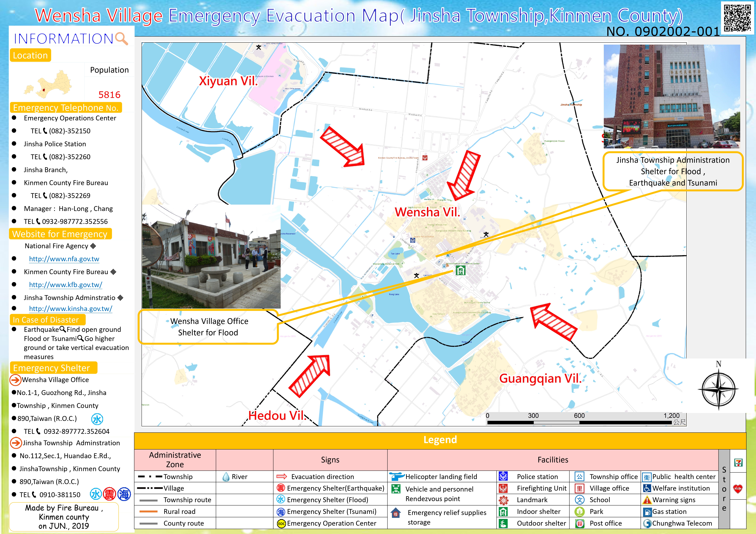Click the indoor shelter icon on map
This screenshot has width=756, height=534.
(x=460, y=271)
